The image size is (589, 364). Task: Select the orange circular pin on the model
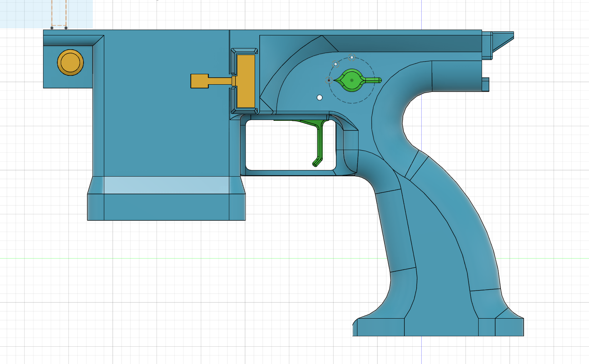pos(70,62)
